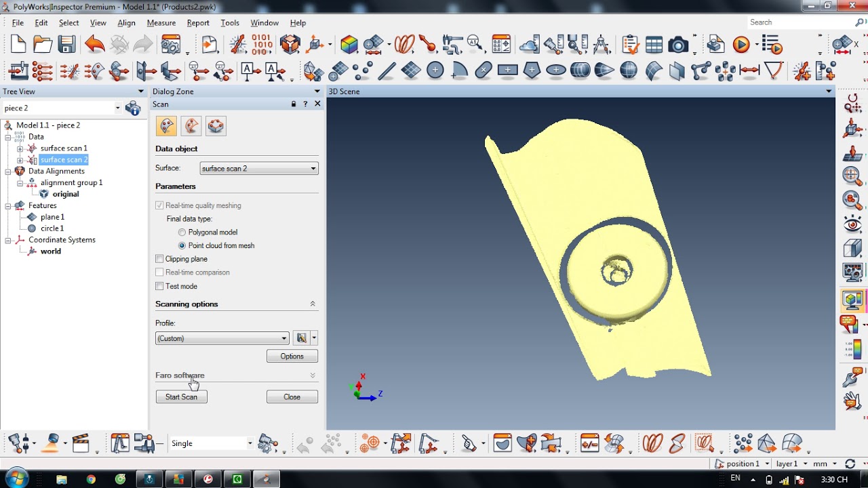
Task: Expand the Faro software section
Action: [x=313, y=375]
